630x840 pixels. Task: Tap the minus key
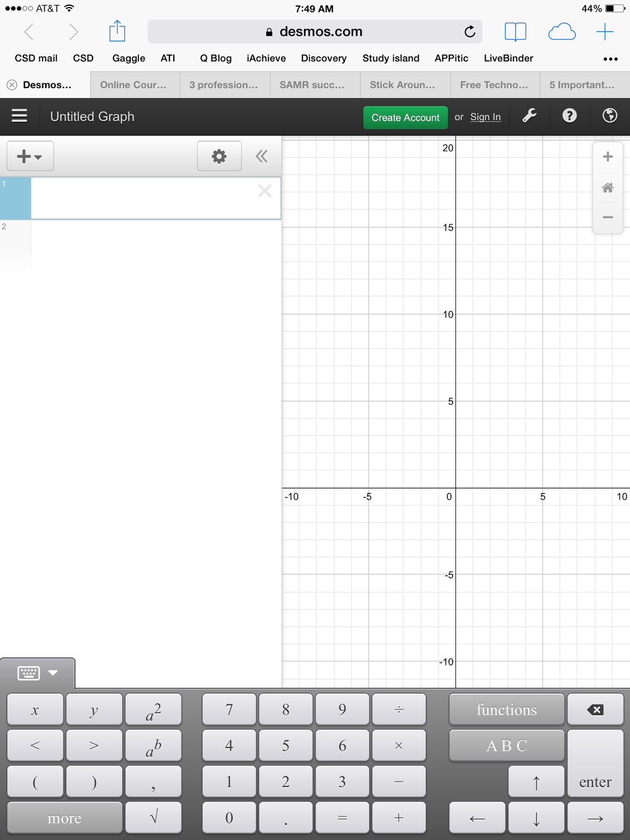click(x=399, y=782)
